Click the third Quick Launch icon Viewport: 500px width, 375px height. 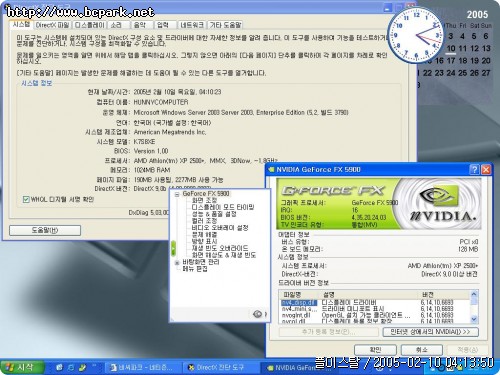click(x=82, y=367)
